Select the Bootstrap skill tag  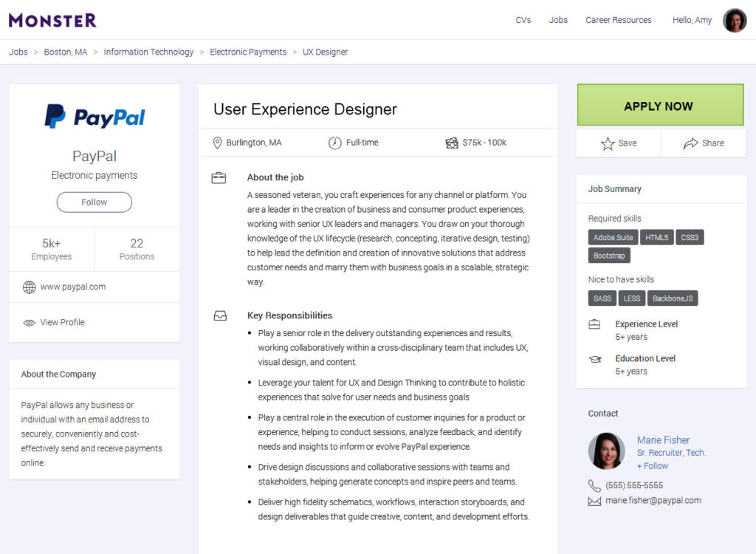pyautogui.click(x=609, y=256)
